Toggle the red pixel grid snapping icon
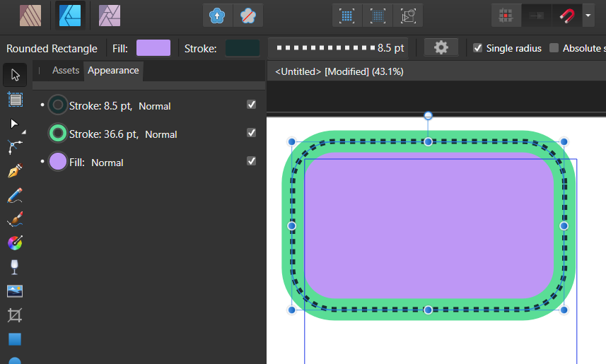The height and width of the screenshot is (364, 606). [x=506, y=16]
